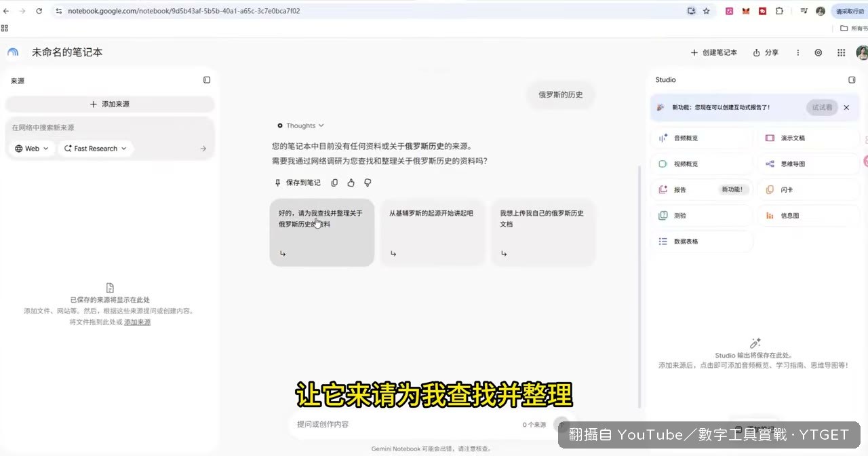Open the Google apps grid icon

point(842,52)
